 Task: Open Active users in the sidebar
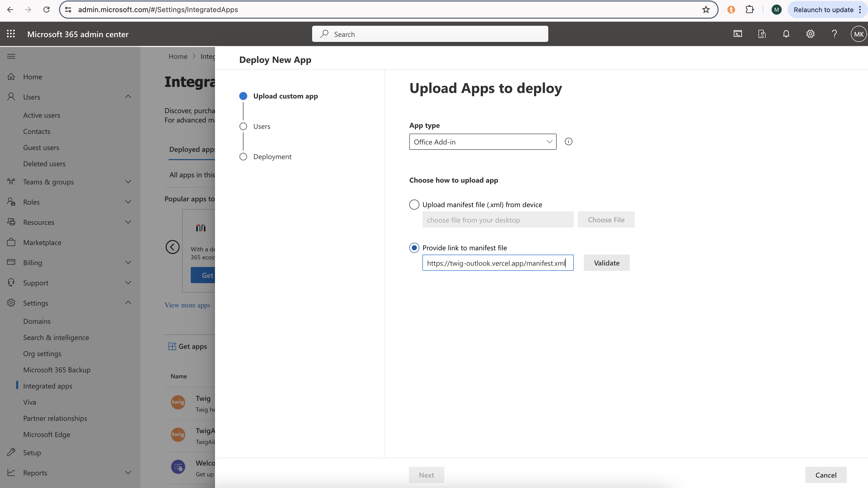41,115
